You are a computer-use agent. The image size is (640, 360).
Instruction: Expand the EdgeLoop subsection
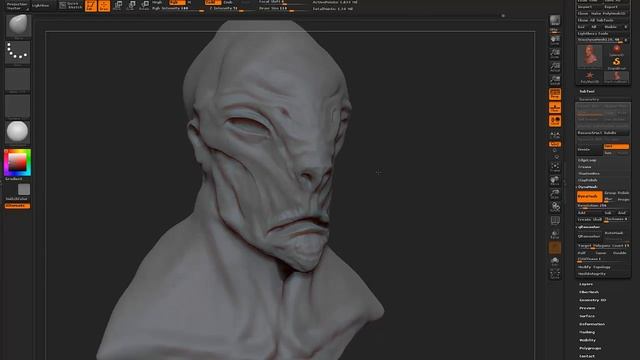[x=587, y=160]
